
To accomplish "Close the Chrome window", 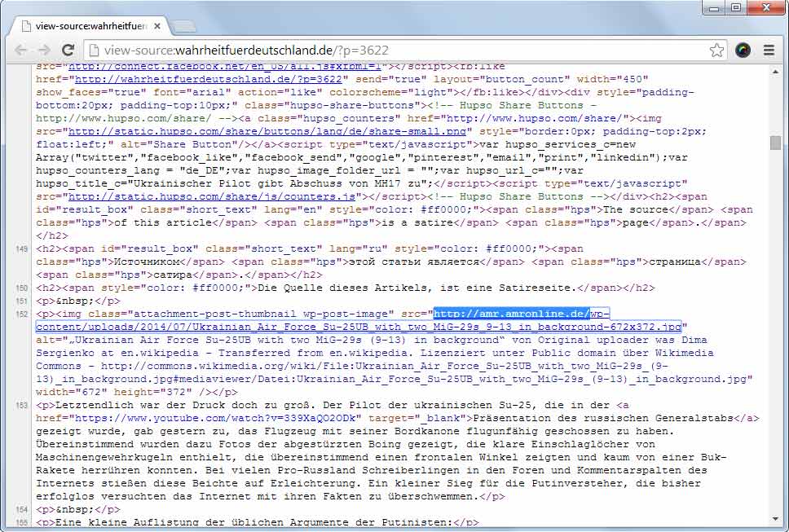I will tap(766, 7).
